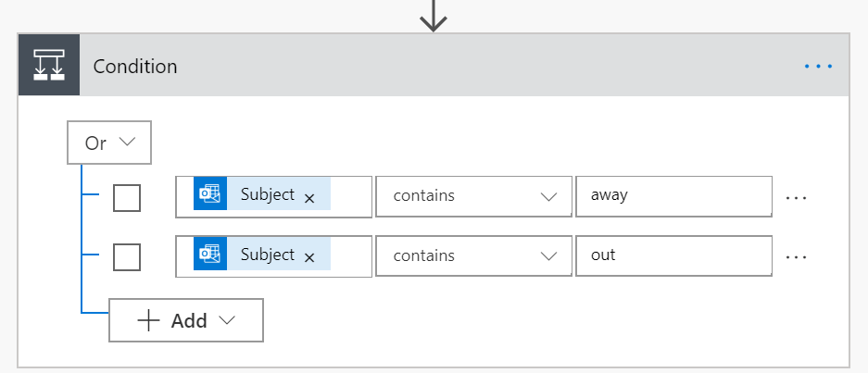Open the more options menu beside 'out' row
Viewport: 868px width, 373px height.
[796, 257]
